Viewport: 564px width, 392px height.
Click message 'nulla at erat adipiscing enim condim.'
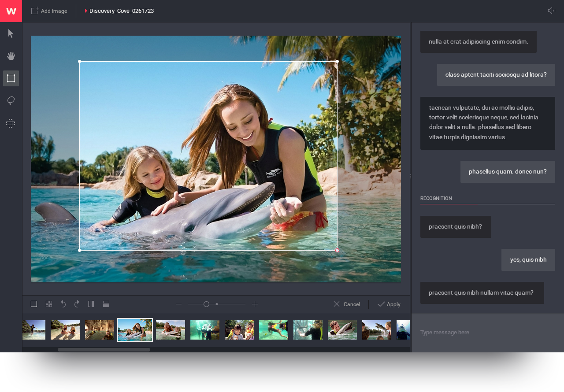[479, 42]
